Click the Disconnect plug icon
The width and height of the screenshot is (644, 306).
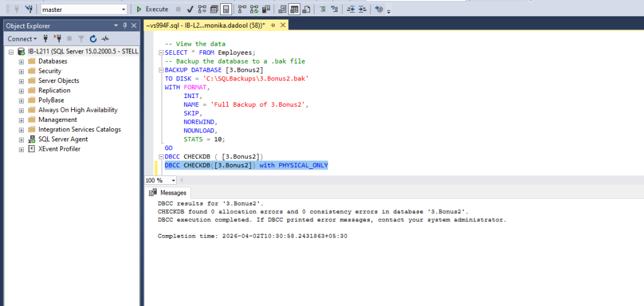[57, 38]
